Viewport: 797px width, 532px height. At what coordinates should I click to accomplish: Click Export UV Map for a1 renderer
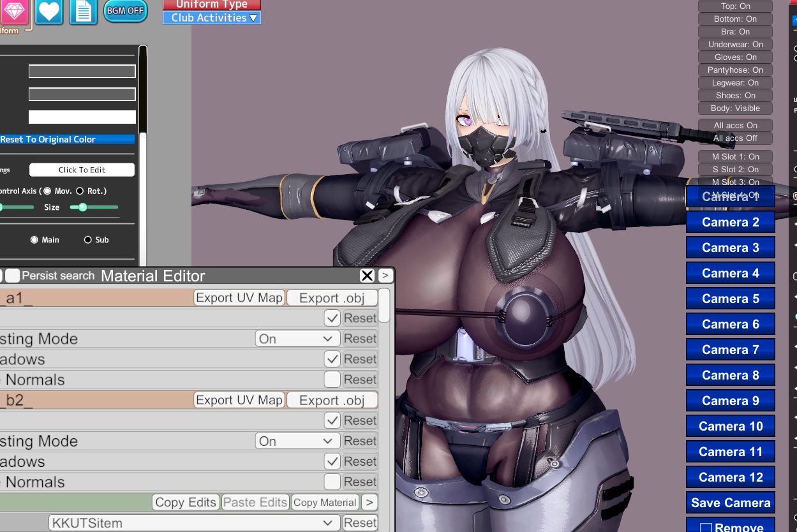tap(239, 298)
